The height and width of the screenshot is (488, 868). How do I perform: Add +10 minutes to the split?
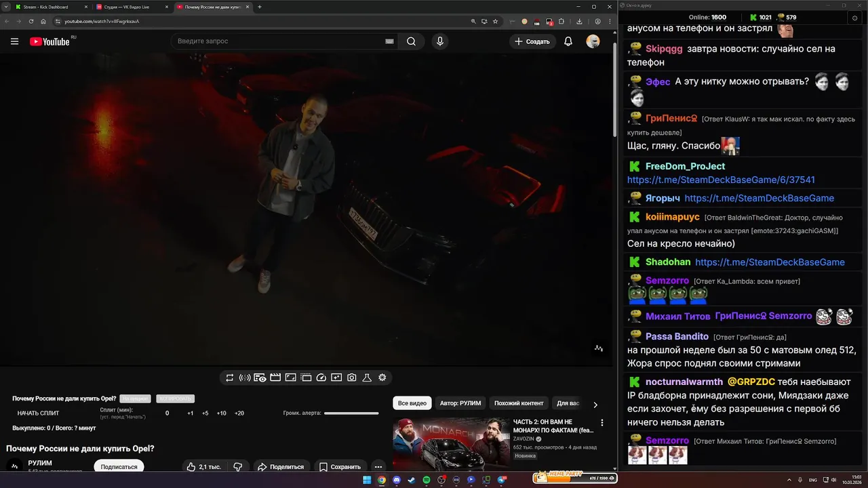click(222, 413)
